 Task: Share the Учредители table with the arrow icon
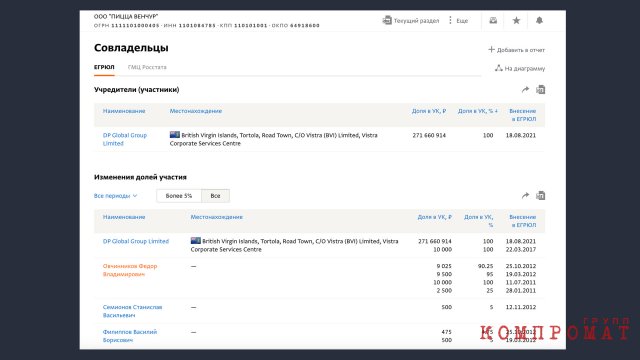tap(525, 89)
